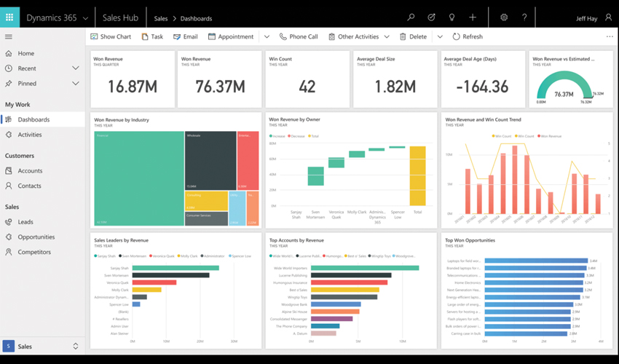Click the Delete trash icon
Viewport: 619px width, 364px height.
coord(403,36)
